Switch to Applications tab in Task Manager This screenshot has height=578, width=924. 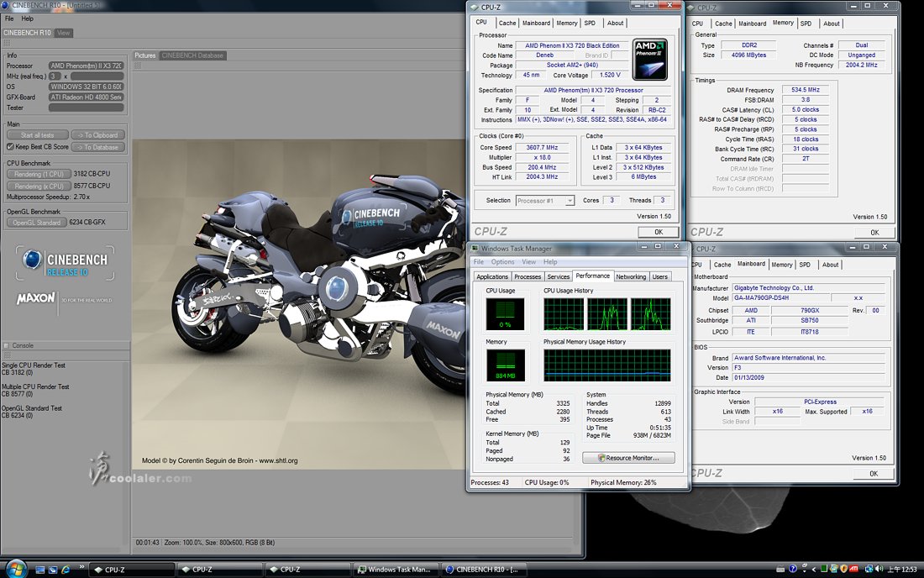[492, 277]
